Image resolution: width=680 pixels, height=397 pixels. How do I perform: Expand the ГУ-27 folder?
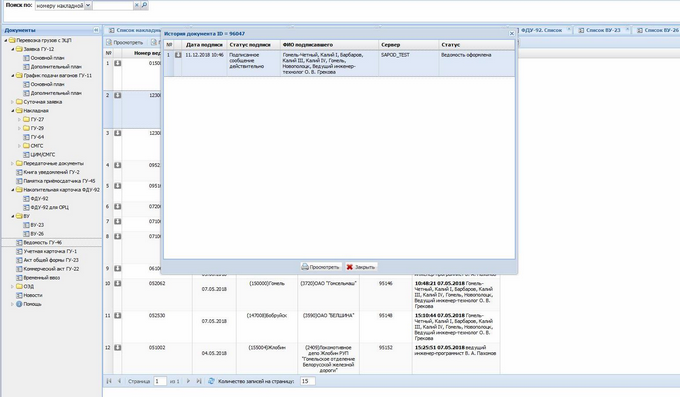pyautogui.click(x=20, y=119)
